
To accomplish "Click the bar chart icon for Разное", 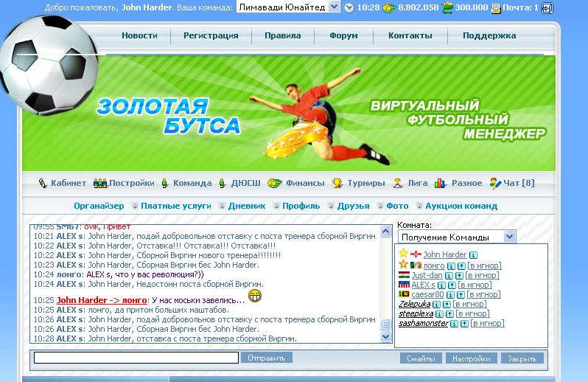I will pos(440,183).
